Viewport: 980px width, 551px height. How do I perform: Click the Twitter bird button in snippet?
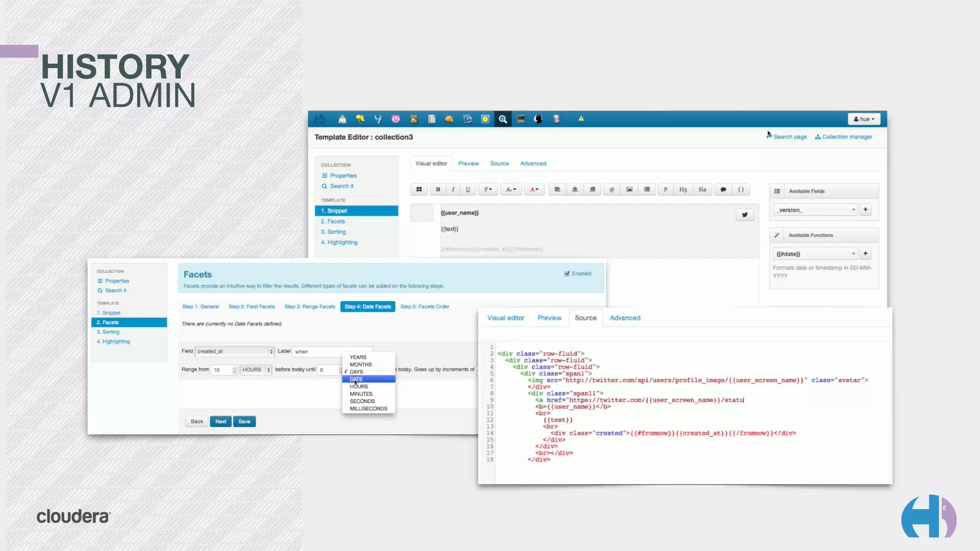pyautogui.click(x=745, y=215)
